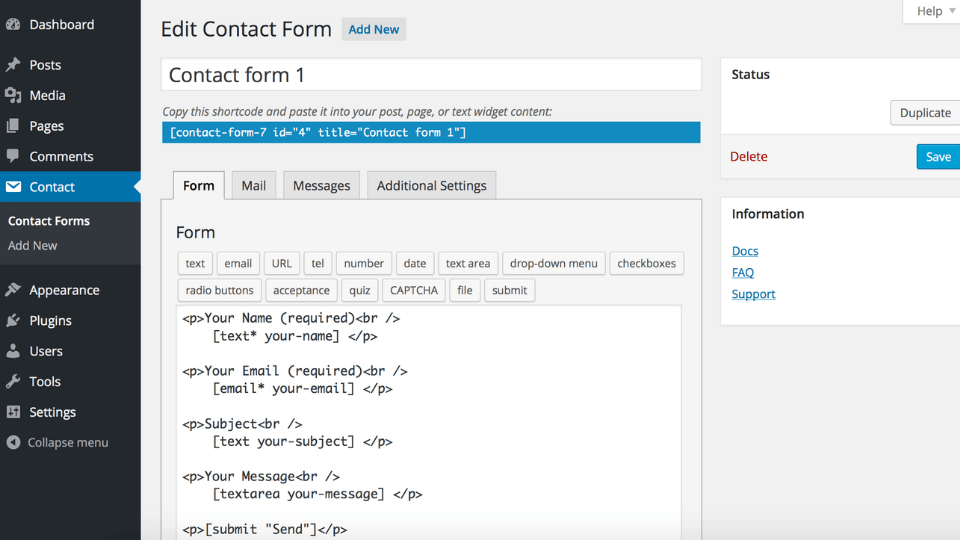
Task: Open the Support link
Action: tap(754, 294)
